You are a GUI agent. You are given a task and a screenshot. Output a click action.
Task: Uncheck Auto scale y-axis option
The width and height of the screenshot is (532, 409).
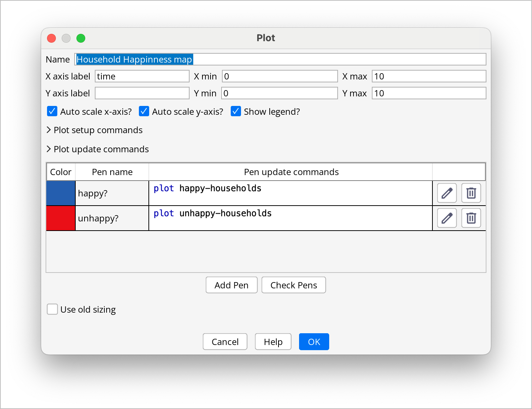[x=144, y=111]
